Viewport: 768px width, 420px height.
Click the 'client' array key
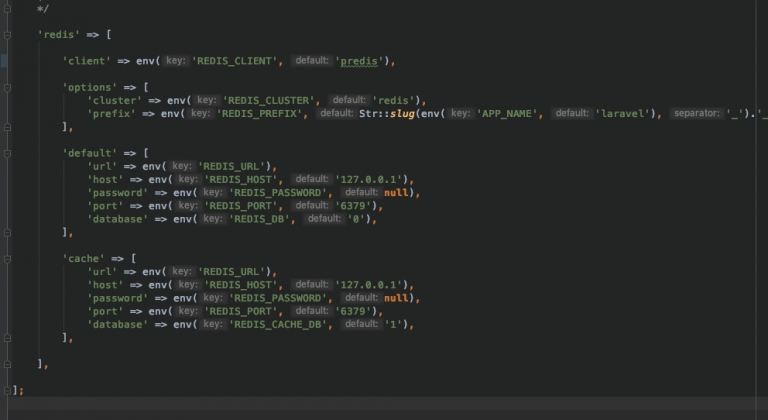pyautogui.click(x=87, y=61)
